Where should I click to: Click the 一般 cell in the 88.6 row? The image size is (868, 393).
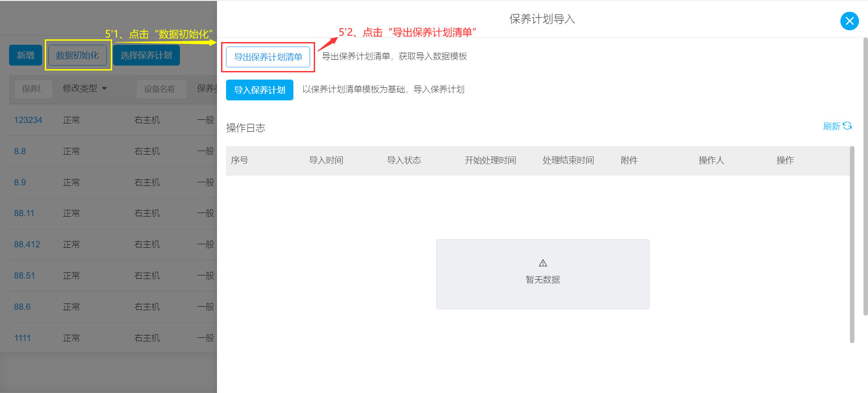point(206,307)
